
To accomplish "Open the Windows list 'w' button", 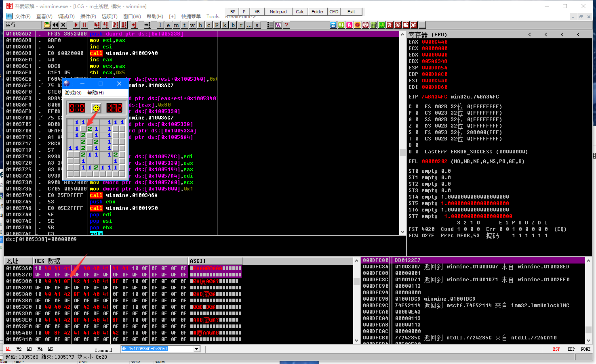I will click(x=192, y=25).
